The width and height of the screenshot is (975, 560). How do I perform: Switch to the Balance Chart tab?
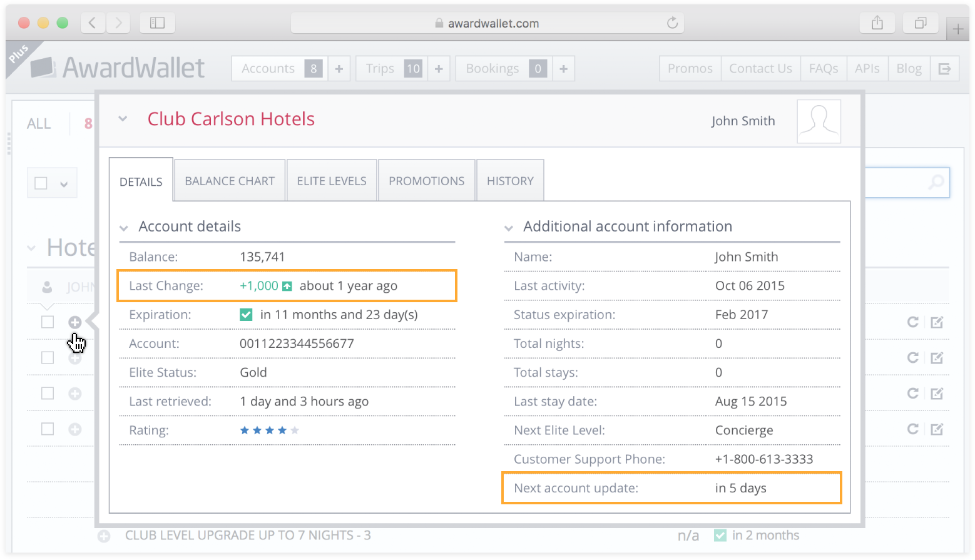(x=230, y=181)
